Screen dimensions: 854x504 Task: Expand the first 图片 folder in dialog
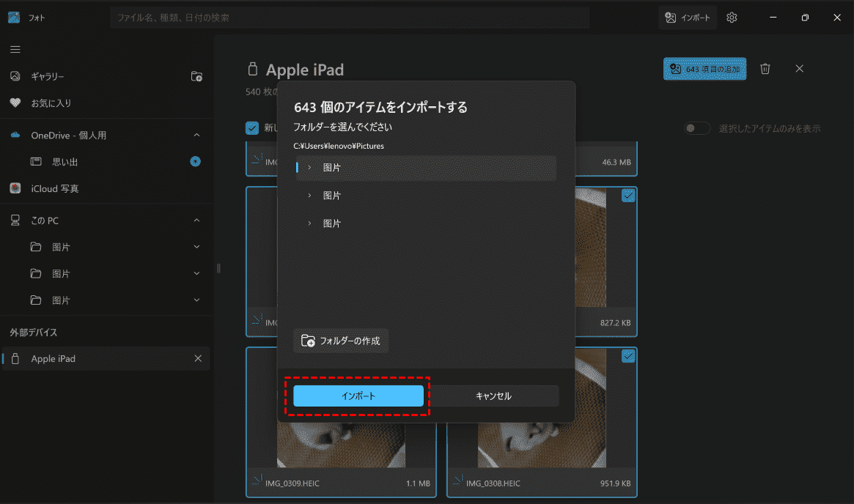tap(309, 168)
